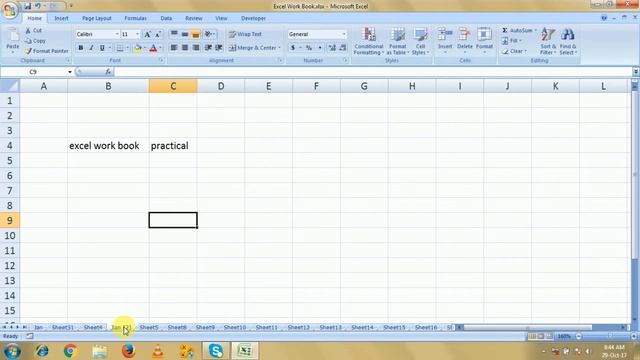Open the font name Calibri dropdown
The image size is (640, 360).
point(117,34)
